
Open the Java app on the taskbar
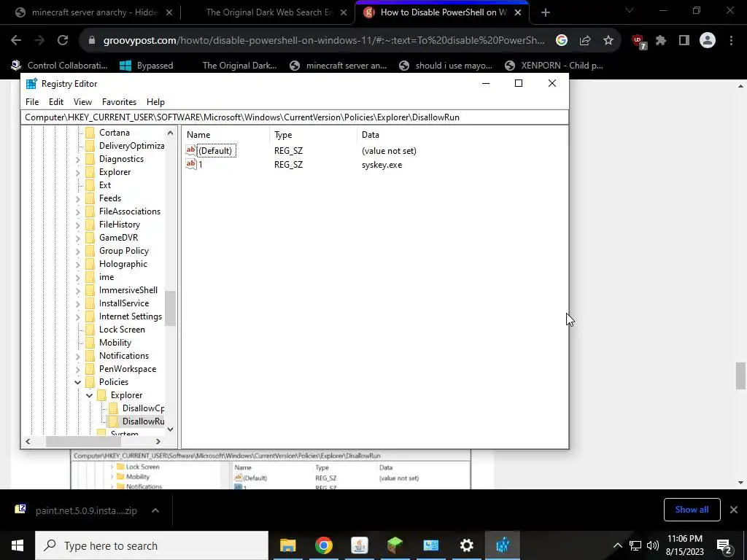click(359, 545)
